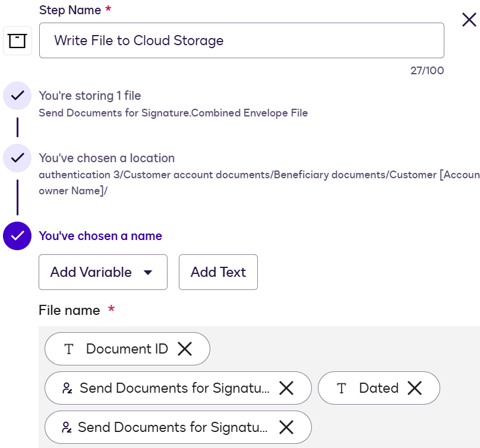Remove the first Send Documents for Signature chip

tap(286, 388)
